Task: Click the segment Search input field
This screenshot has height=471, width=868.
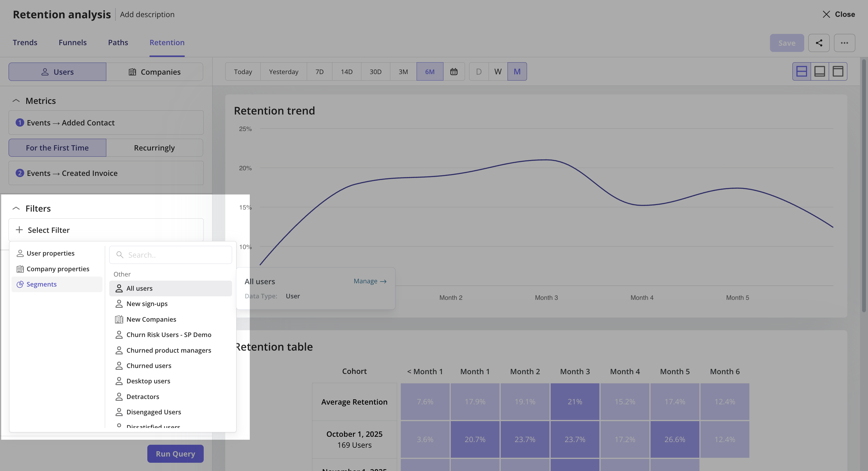Action: [171, 255]
